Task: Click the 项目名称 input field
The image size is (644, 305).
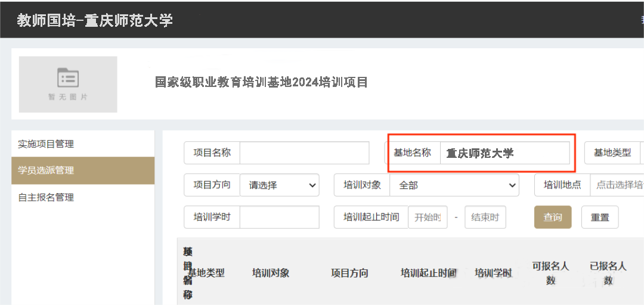Action: pyautogui.click(x=304, y=152)
